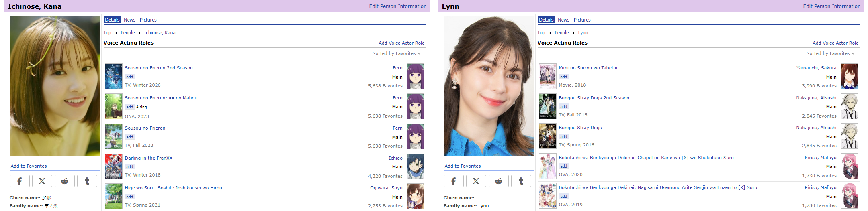The image size is (868, 211).
Task: Open Ichinose, Kana profile photo
Action: click(x=55, y=86)
